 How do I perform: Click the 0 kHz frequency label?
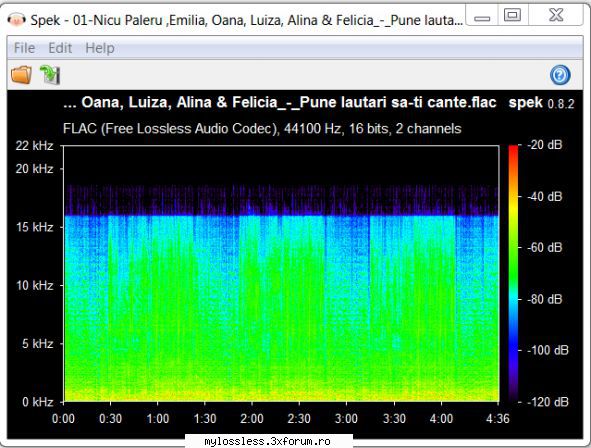point(37,402)
